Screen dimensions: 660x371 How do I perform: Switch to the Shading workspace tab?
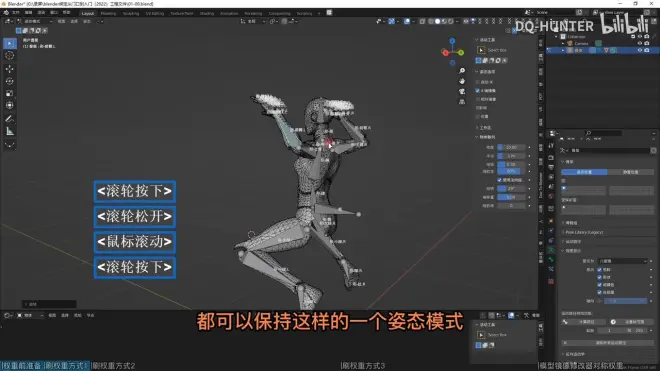[207, 13]
